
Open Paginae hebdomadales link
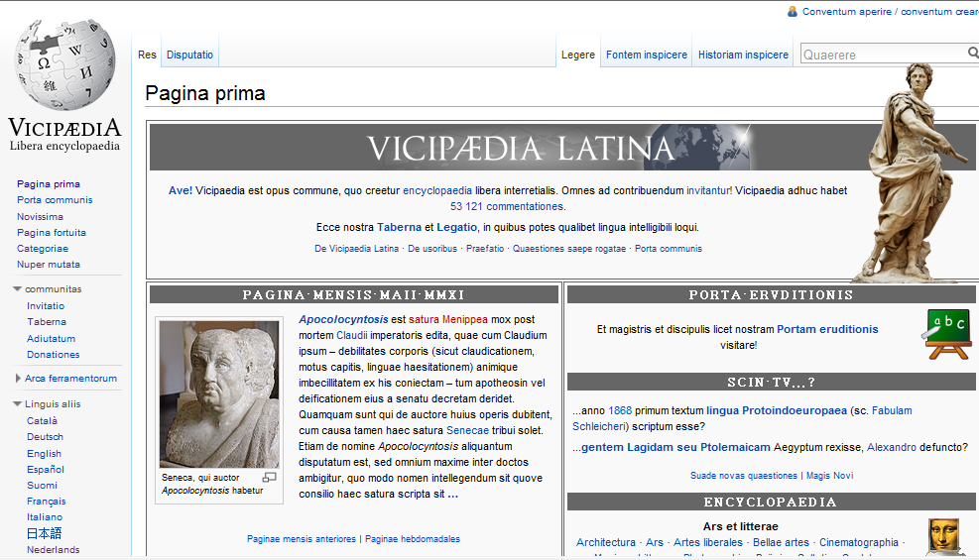click(x=412, y=539)
